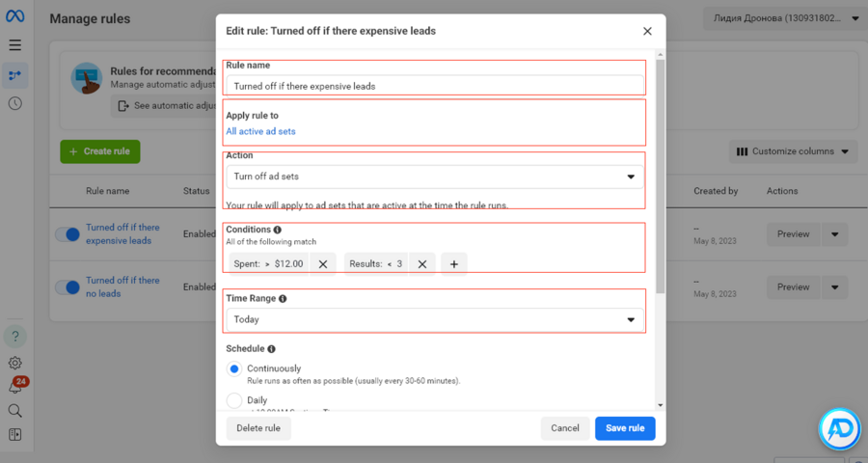Click the 'Results: < 3' condition chip
This screenshot has height=463, width=868.
pos(376,264)
